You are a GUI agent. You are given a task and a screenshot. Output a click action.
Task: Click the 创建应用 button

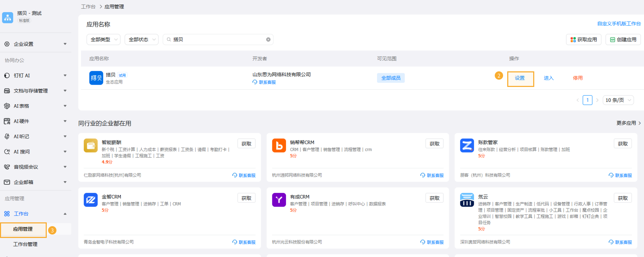coord(623,39)
